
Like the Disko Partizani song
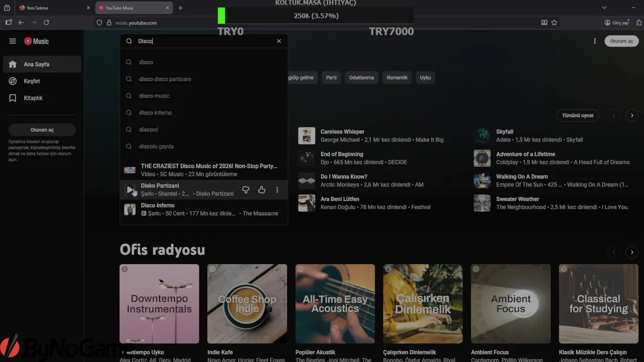pos(262,190)
